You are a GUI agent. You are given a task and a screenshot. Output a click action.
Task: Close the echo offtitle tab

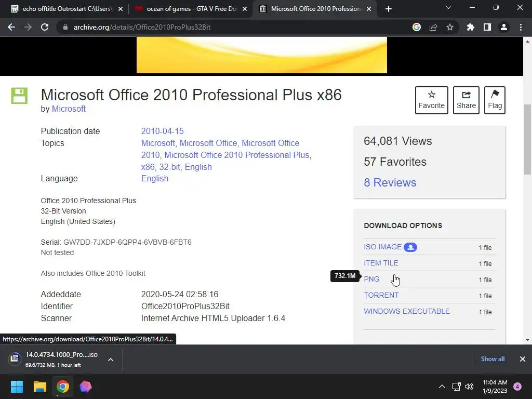point(121,9)
